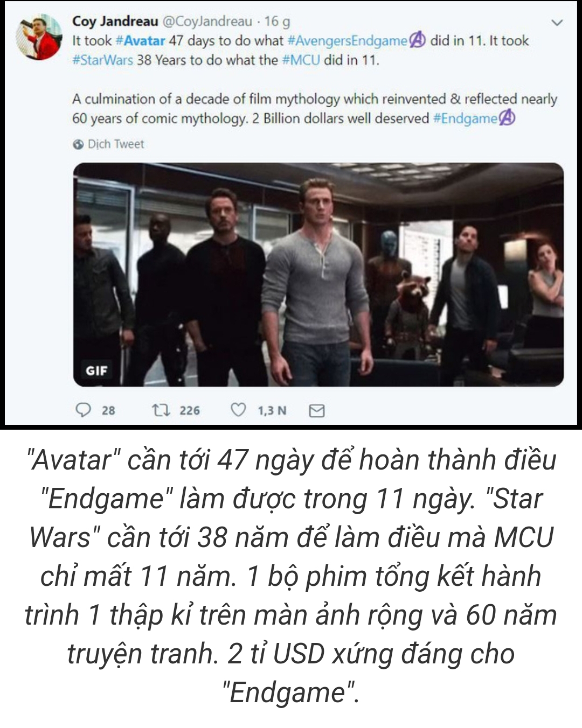Play the Avengers GIF thumbnail
The image size is (582, 728).
point(318,275)
